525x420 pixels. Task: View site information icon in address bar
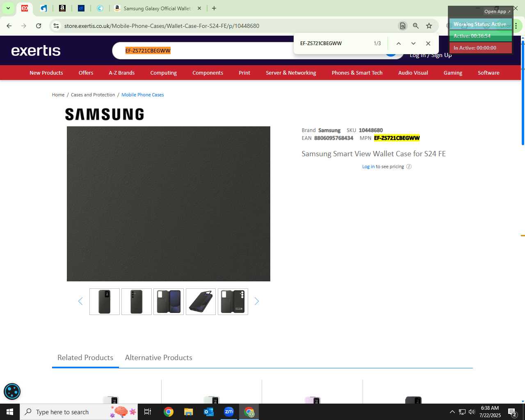coord(56,26)
